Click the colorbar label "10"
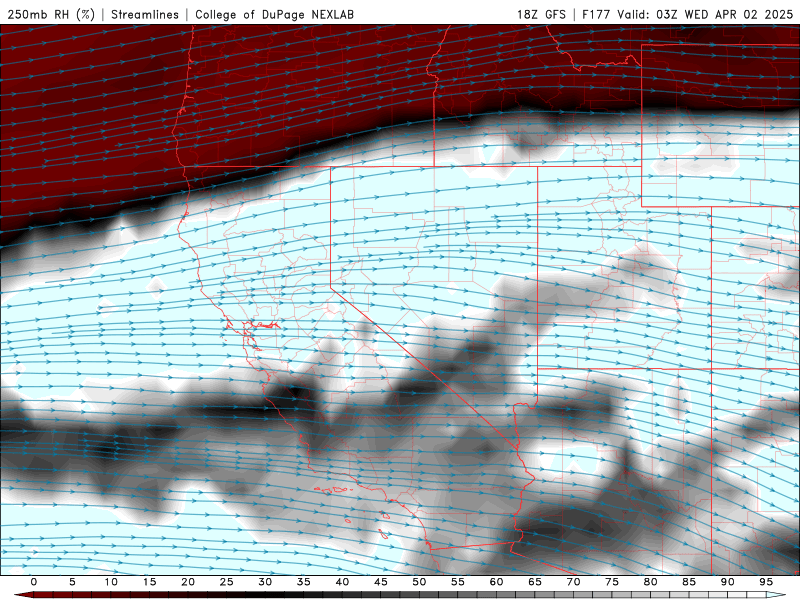This screenshot has width=800, height=600. click(x=111, y=582)
